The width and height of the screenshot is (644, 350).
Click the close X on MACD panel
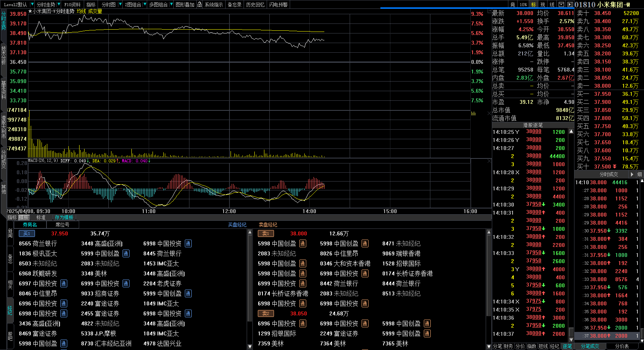coord(489,161)
